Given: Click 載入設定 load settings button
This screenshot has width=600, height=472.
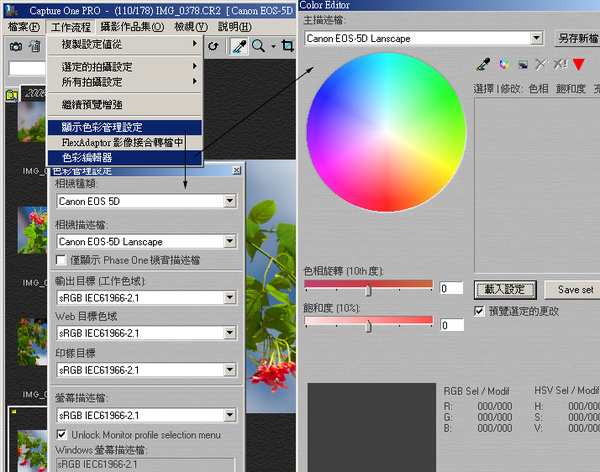Looking at the screenshot, I should (x=505, y=289).
